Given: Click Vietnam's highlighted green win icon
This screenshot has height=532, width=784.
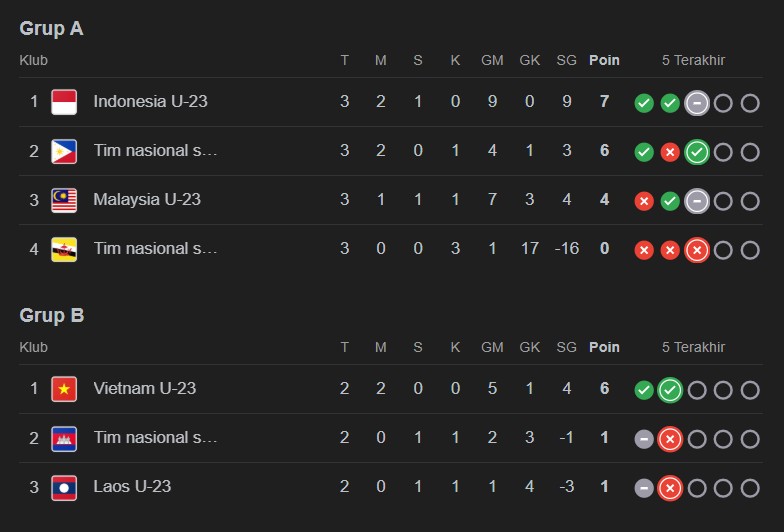Looking at the screenshot, I should [670, 390].
